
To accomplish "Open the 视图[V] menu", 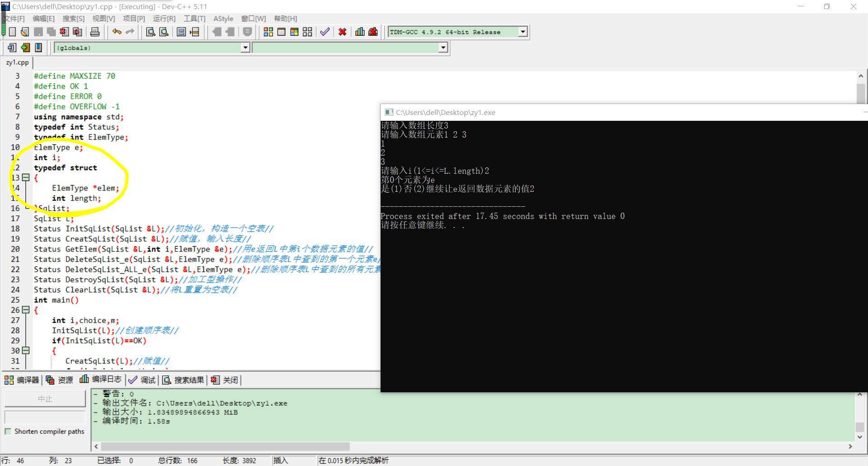I will tap(104, 19).
